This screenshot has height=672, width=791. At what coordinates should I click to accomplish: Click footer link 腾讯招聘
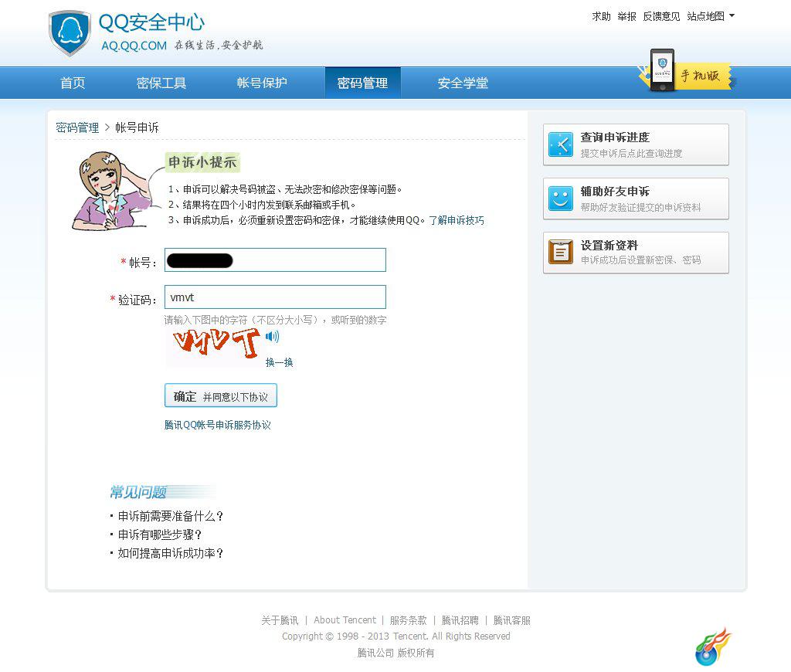pyautogui.click(x=460, y=620)
